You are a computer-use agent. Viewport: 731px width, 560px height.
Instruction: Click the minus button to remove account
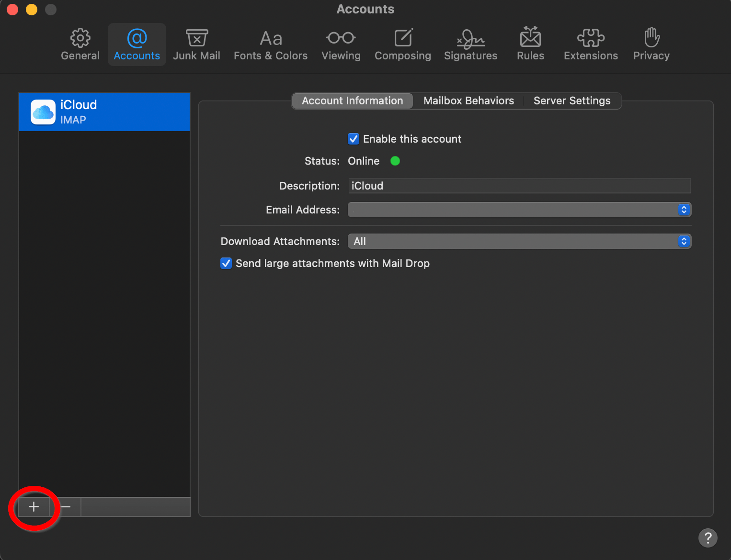point(66,506)
